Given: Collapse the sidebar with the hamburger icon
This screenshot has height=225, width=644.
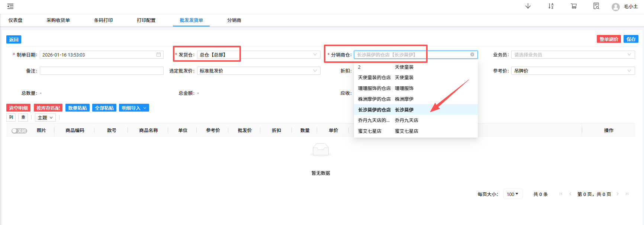Looking at the screenshot, I should pyautogui.click(x=10, y=6).
